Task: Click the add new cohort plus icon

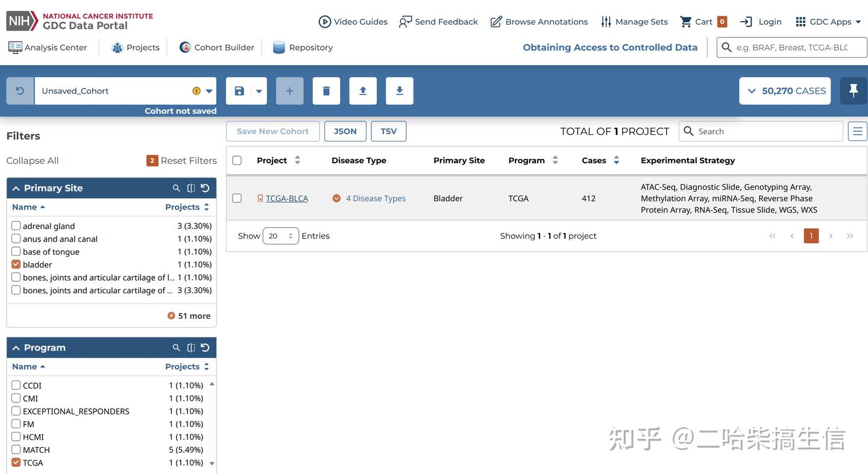Action: (289, 91)
